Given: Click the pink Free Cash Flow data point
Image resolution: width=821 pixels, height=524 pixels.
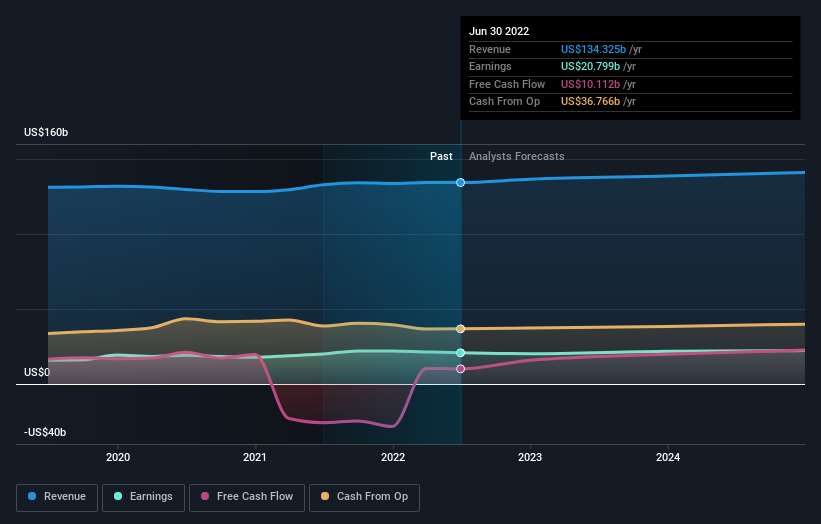Looking at the screenshot, I should click(460, 369).
